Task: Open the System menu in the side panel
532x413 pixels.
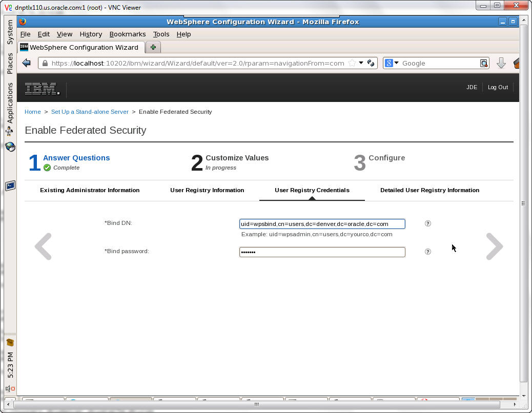Action: 10,32
